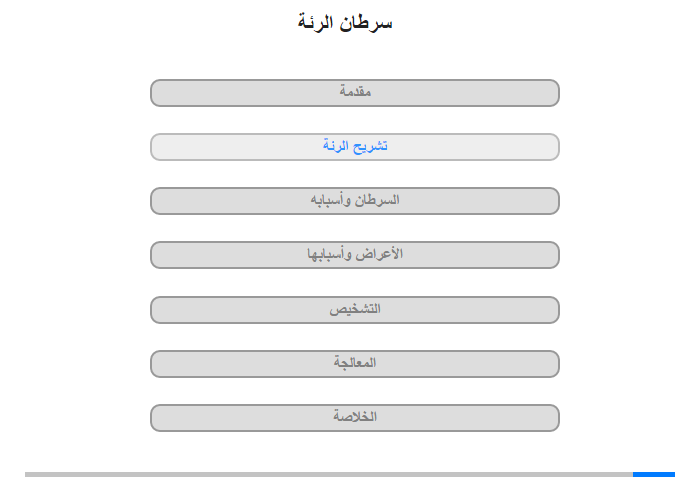
Task: Open the مقدمة section
Action: point(355,93)
